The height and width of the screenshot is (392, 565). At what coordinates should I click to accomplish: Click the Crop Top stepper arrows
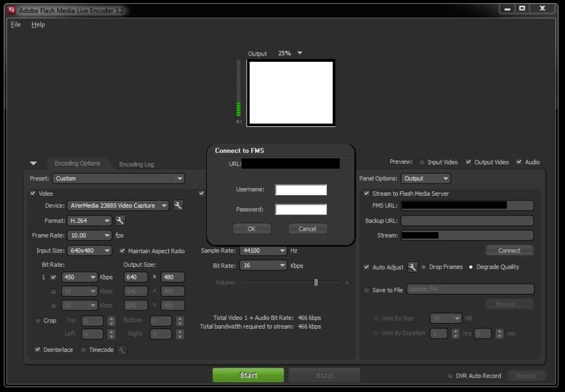[x=111, y=321]
